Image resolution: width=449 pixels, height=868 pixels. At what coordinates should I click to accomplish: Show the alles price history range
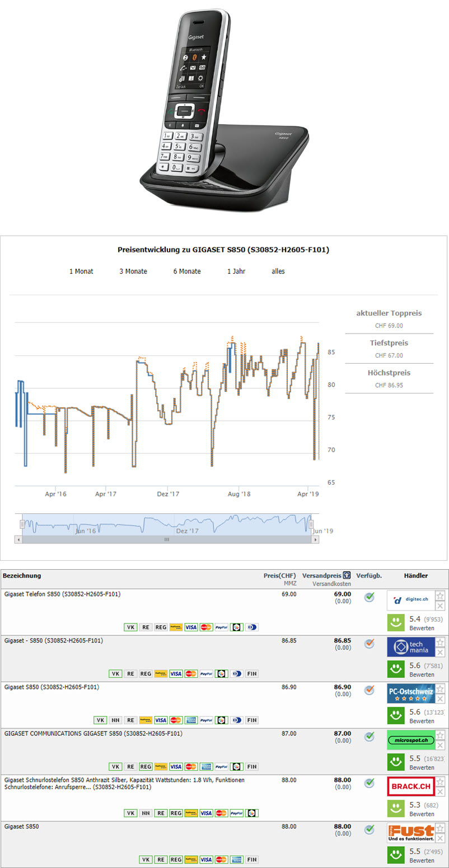pos(278,271)
